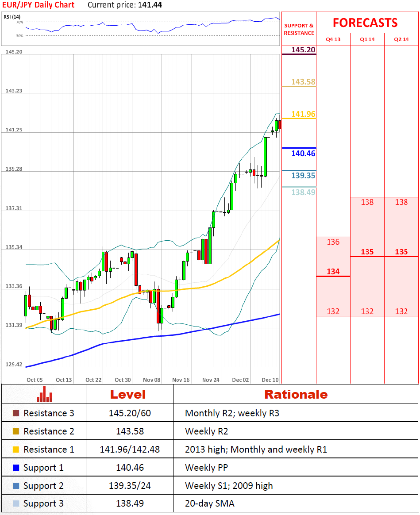Click the light Support 3 legend square
Image resolution: width=420 pixels, height=515 pixels.
(16, 504)
